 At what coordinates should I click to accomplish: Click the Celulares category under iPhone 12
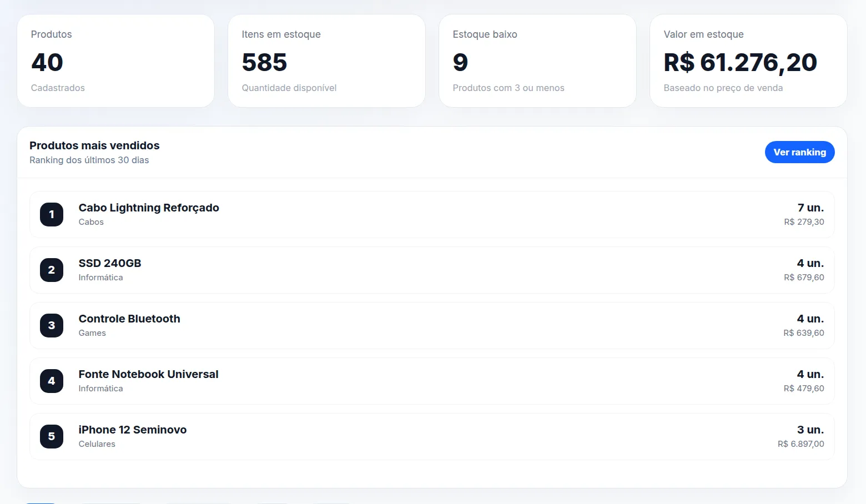(97, 444)
